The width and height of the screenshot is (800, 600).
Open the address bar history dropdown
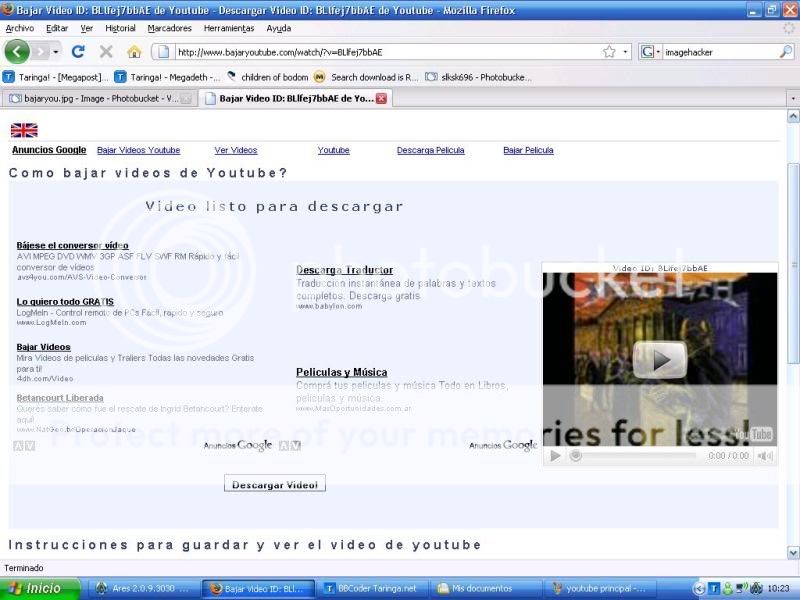tap(625, 52)
